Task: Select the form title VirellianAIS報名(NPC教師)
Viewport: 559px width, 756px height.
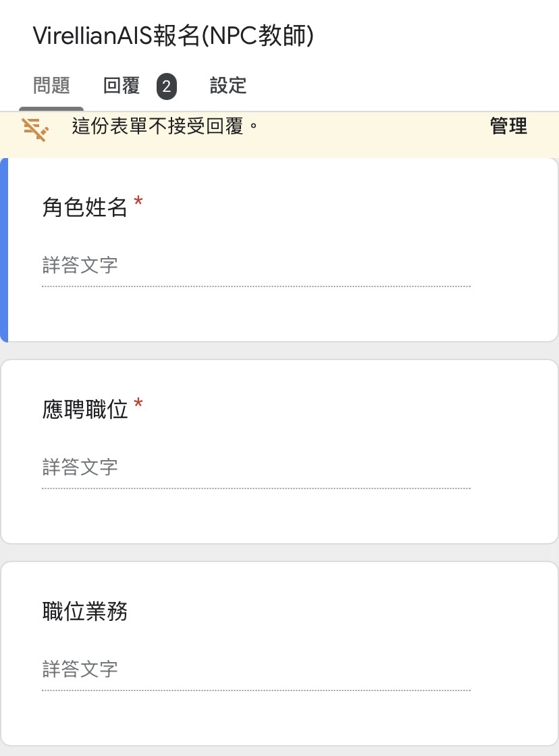Action: point(174,36)
